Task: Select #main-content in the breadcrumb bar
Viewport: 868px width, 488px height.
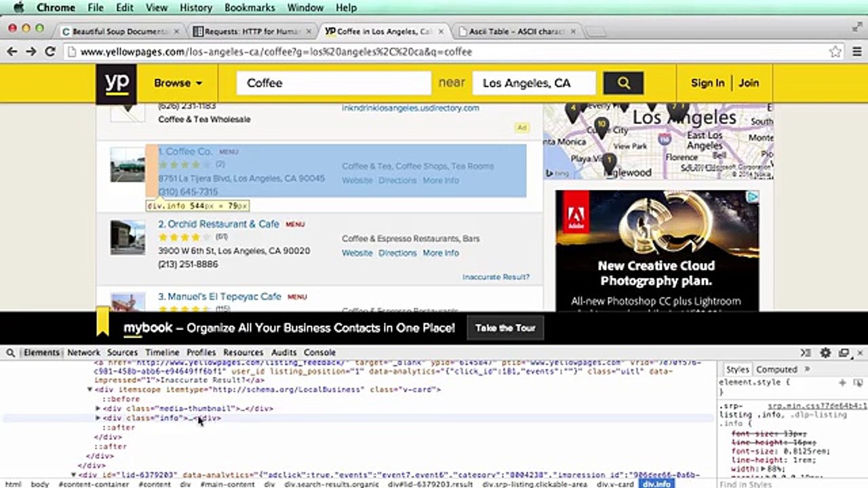Action: click(x=227, y=484)
